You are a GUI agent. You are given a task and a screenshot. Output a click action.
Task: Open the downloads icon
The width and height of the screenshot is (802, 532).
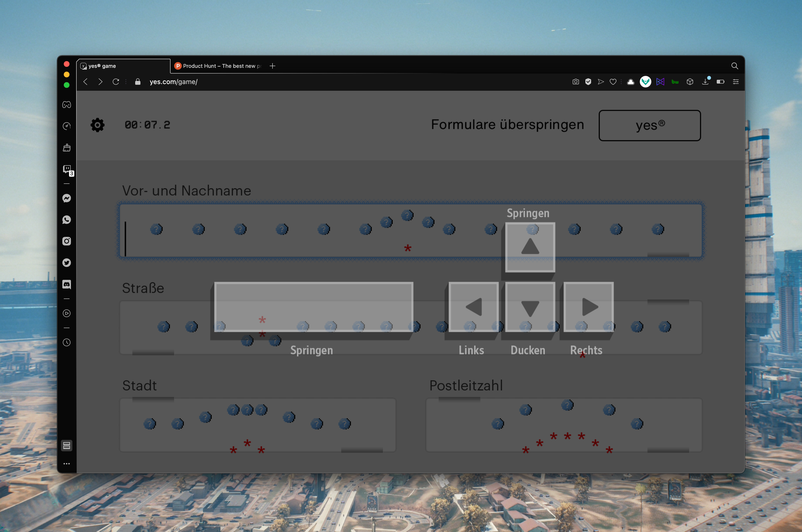click(705, 82)
